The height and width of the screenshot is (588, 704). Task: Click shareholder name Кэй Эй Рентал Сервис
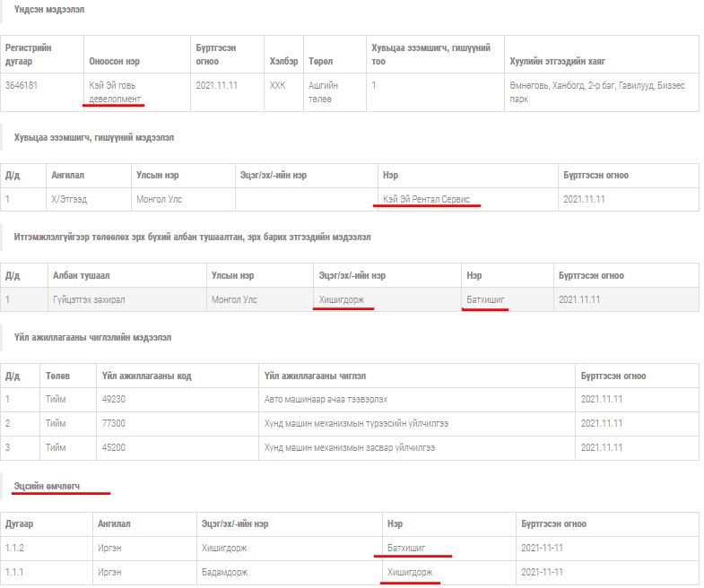coord(426,199)
